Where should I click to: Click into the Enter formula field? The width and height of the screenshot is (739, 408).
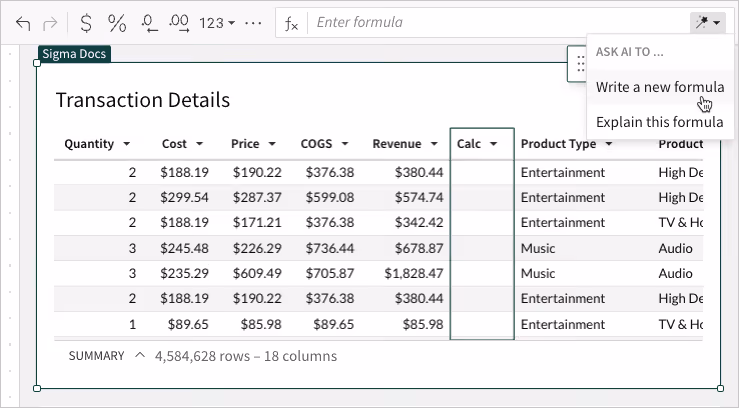point(500,23)
